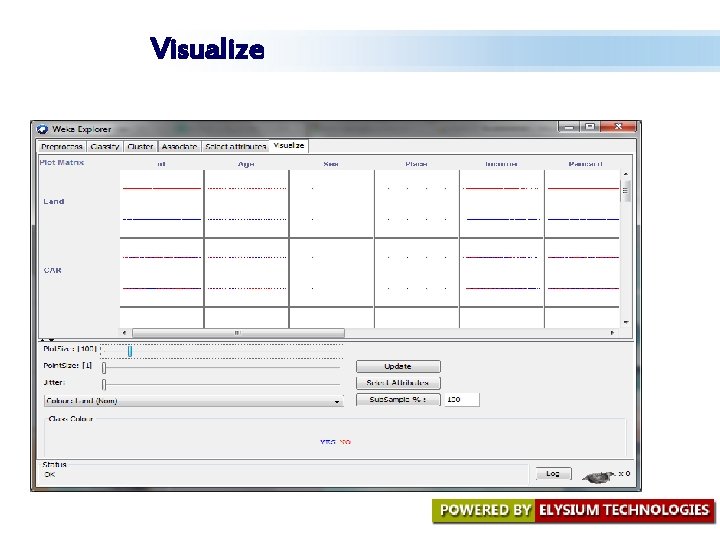Open the Select attributes tab
720x540 pixels.
(236, 146)
